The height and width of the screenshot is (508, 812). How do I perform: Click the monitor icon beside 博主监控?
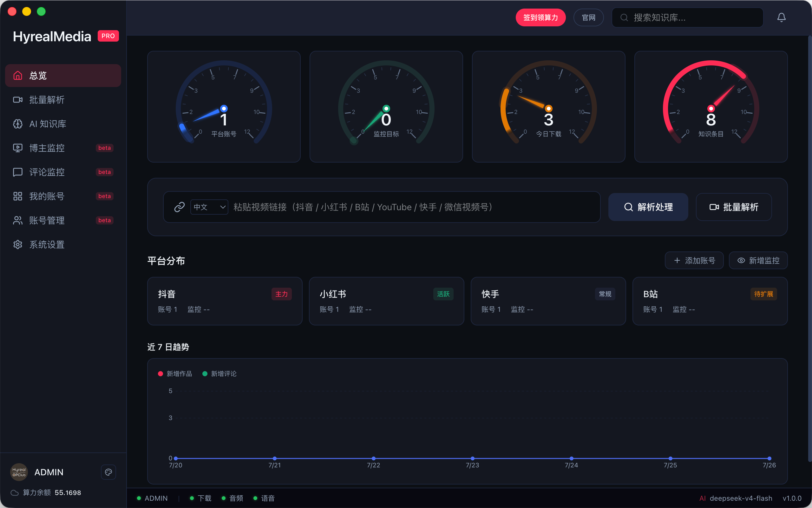18,148
